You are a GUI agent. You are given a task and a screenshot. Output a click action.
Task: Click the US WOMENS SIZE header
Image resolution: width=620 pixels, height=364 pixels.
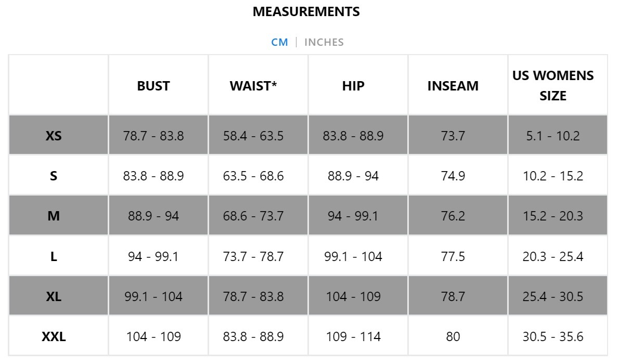tap(553, 85)
